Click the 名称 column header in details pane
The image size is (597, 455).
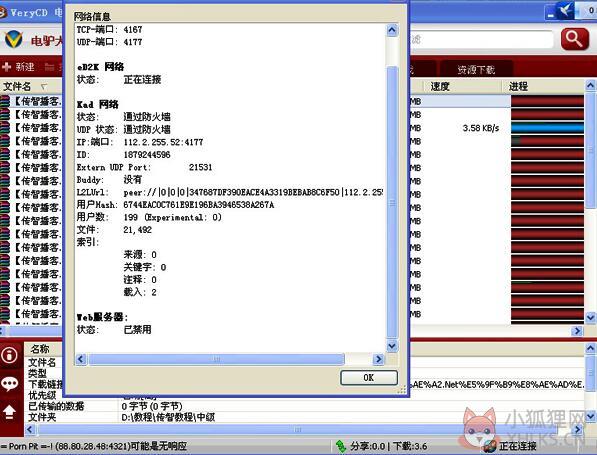pos(40,349)
